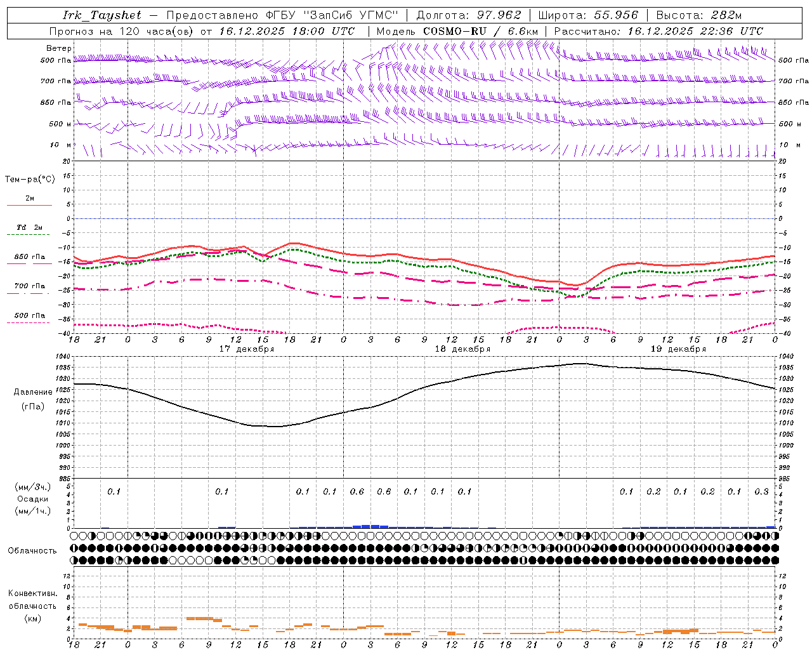
Task: Click the Конвективн. label of convective cloud panel
Action: (33, 594)
